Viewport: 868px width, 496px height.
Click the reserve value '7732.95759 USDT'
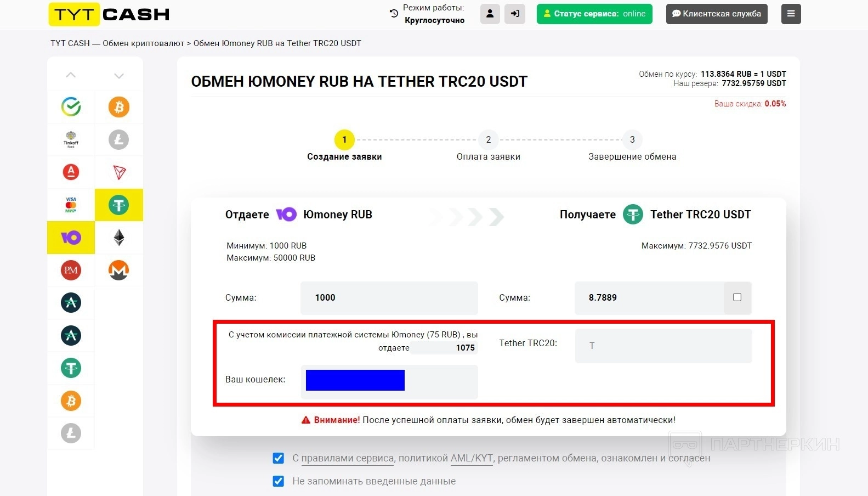754,83
